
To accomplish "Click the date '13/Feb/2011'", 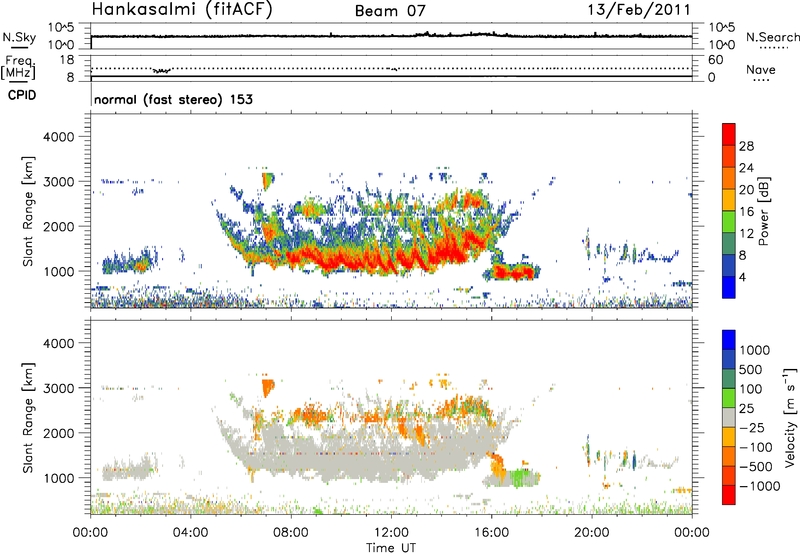I will (639, 9).
